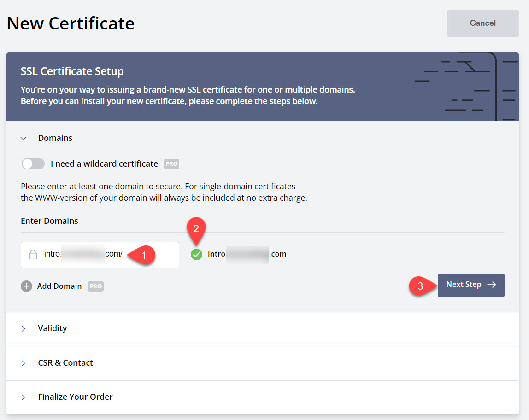This screenshot has width=529, height=420.
Task: Click the arrow icon on Next Step
Action: click(492, 285)
